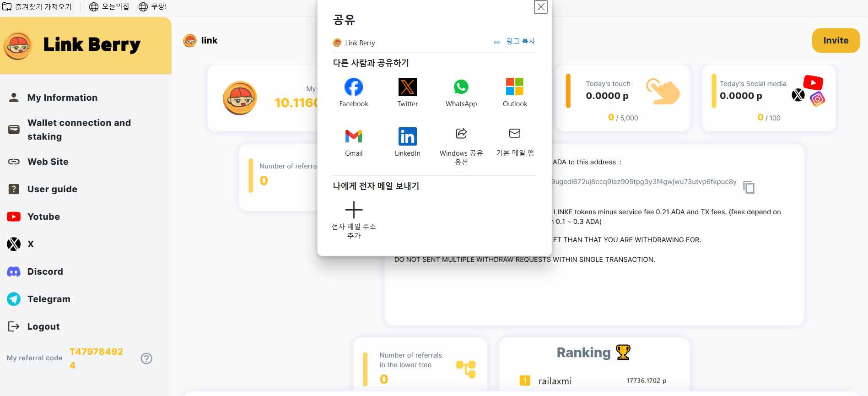The image size is (868, 396).
Task: Open 오늘의집 bookmark
Action: point(109,7)
